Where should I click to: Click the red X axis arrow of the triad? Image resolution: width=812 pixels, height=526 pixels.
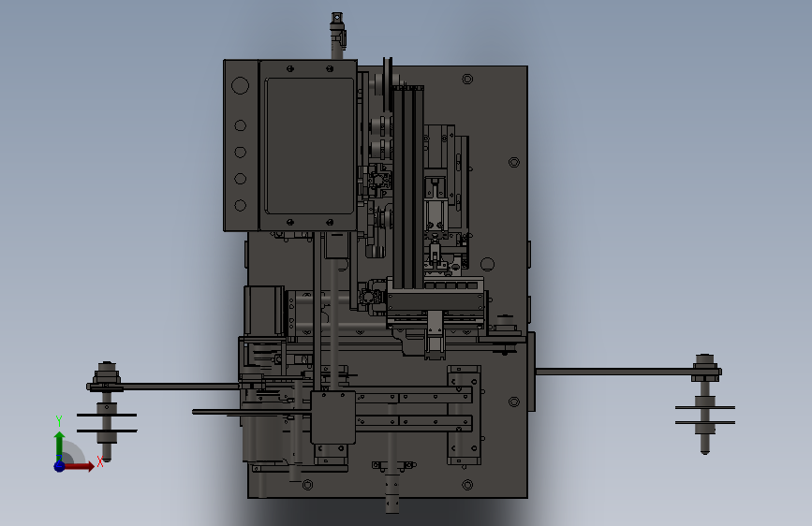pyautogui.click(x=80, y=466)
